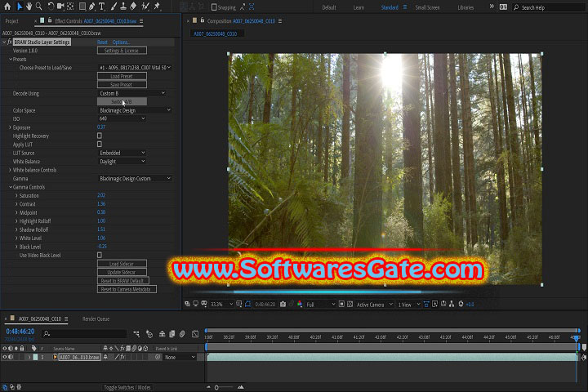The width and height of the screenshot is (588, 392).
Task: Select the Brush tool
Action: pyautogui.click(x=114, y=7)
